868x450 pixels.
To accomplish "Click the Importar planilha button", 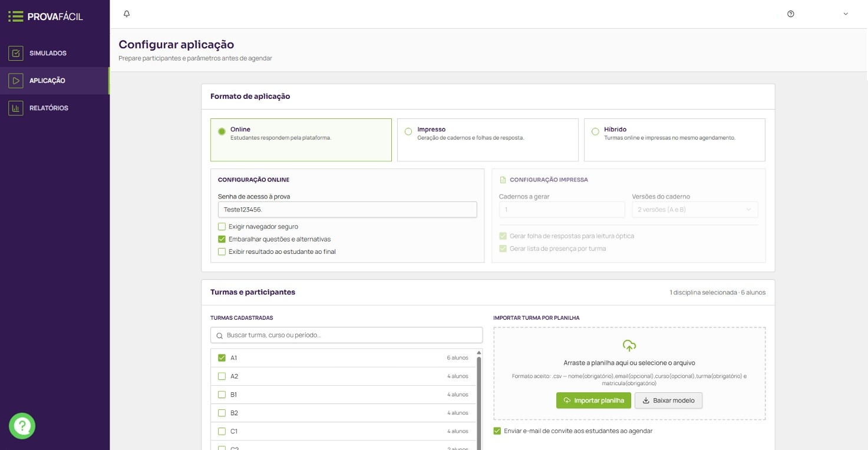I will point(593,401).
